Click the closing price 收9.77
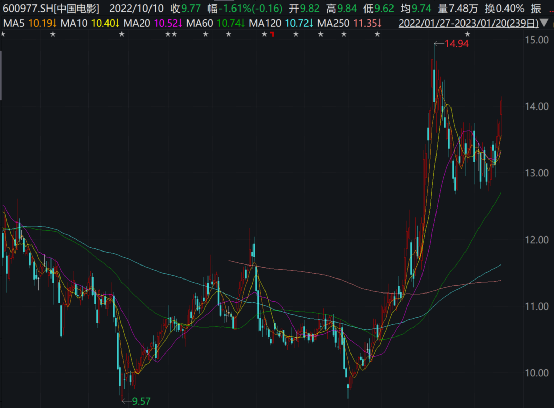The width and height of the screenshot is (554, 408). (x=185, y=8)
